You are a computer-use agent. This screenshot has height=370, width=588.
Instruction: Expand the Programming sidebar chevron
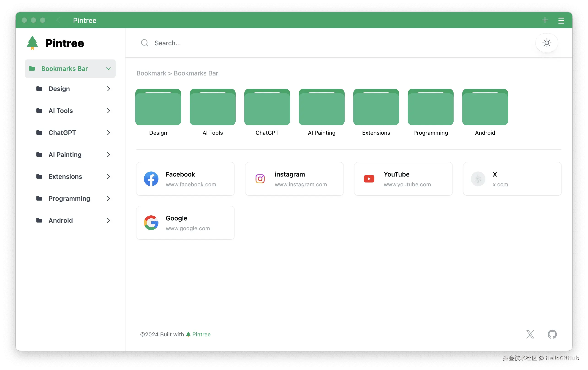click(x=109, y=198)
